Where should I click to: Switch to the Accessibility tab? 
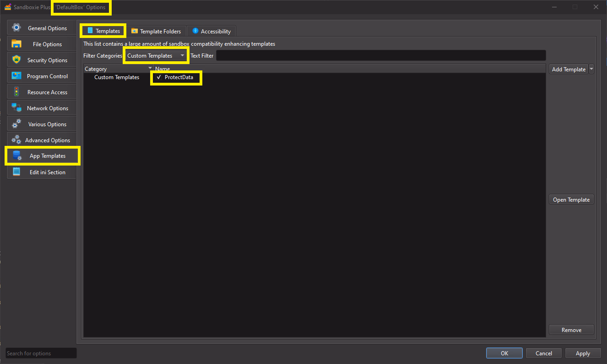[211, 31]
